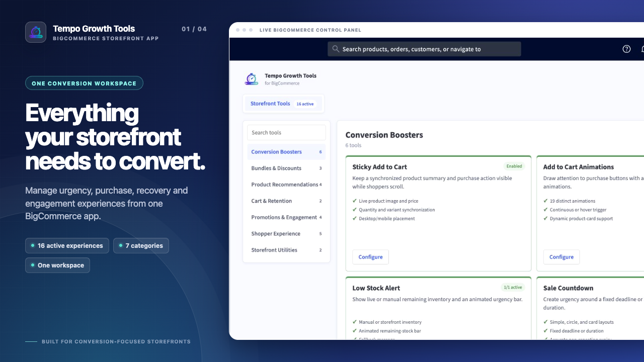Select Promotions & Engagement category

pyautogui.click(x=286, y=217)
